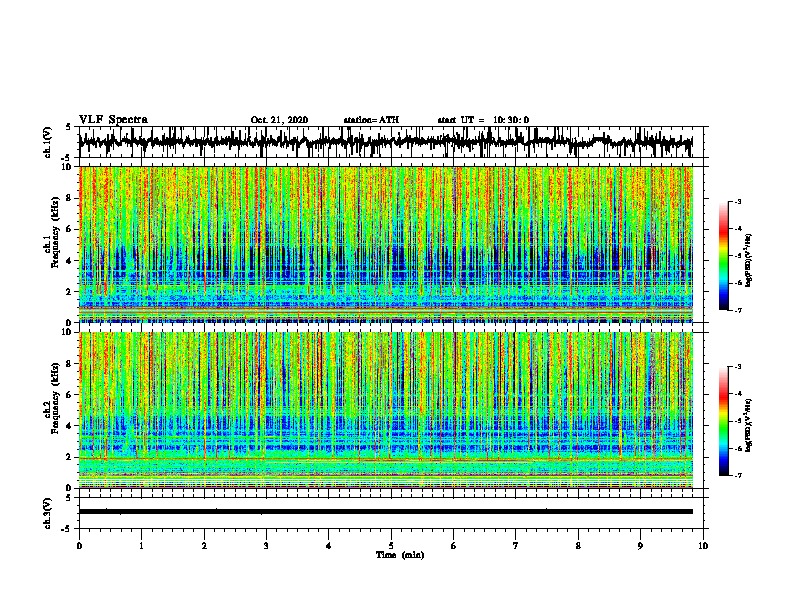The width and height of the screenshot is (792, 612).
Task: Click the "Time (min)" x-axis label
Action: (x=400, y=555)
